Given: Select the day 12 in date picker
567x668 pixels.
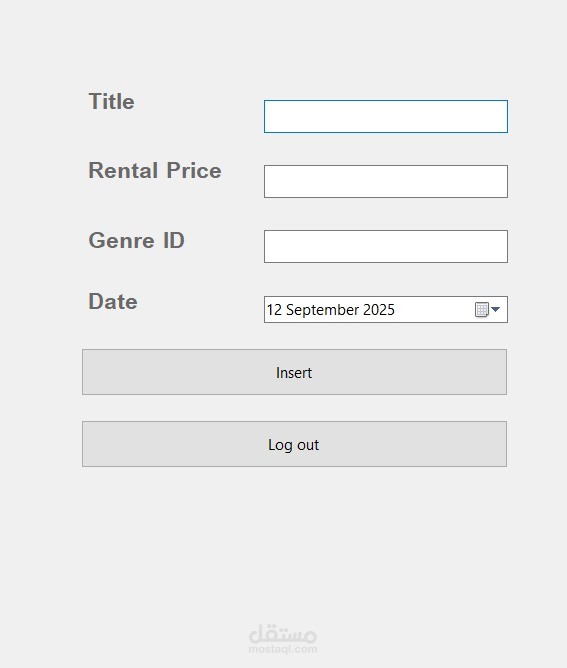Looking at the screenshot, I should click(x=274, y=310).
